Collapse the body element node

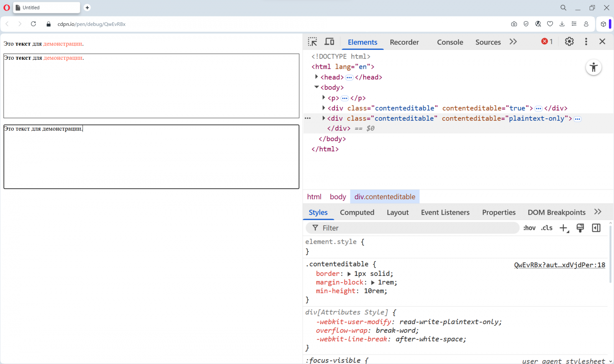coord(316,87)
